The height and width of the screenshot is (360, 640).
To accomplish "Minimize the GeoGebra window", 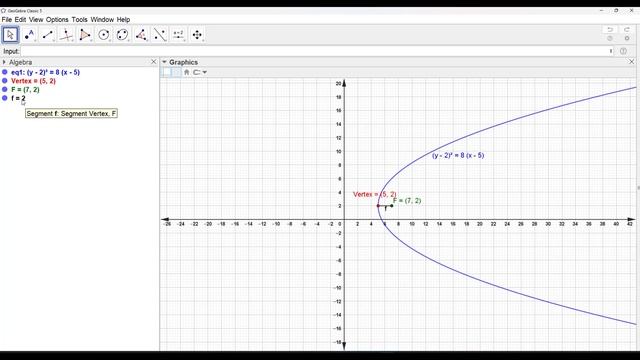I will click(602, 11).
